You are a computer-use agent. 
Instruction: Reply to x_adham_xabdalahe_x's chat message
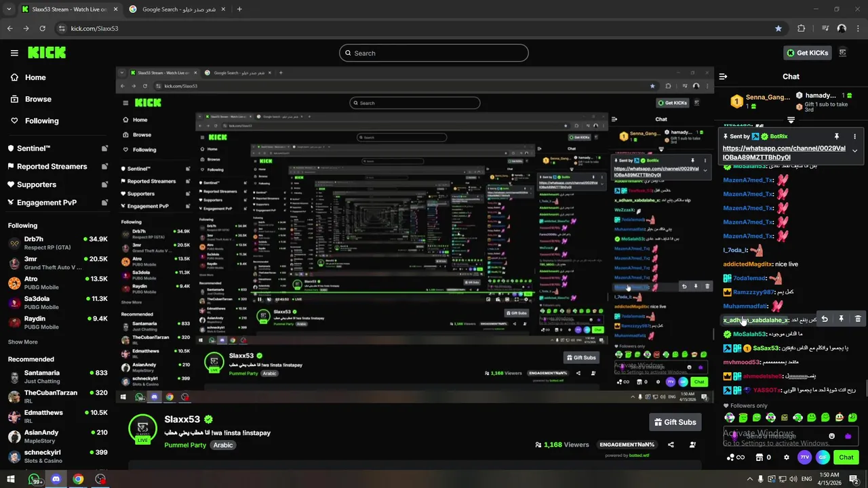[825, 319]
